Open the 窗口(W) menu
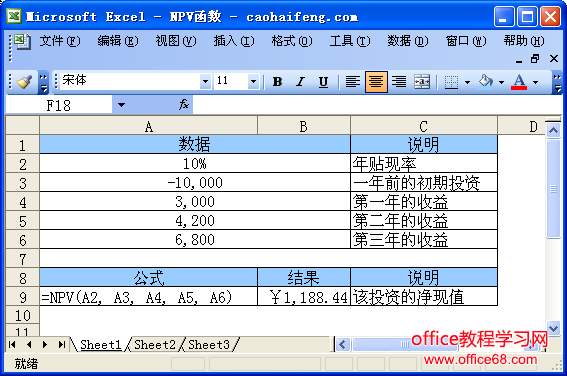567x376 pixels. pos(466,41)
